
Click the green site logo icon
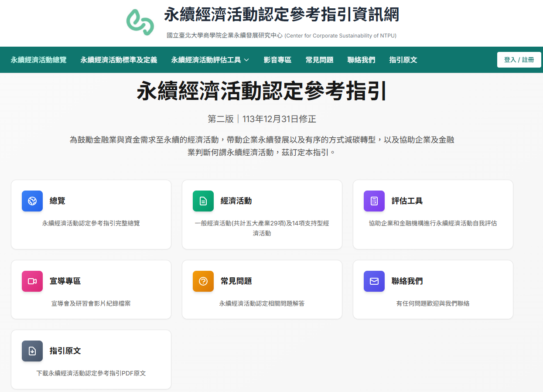(x=140, y=22)
